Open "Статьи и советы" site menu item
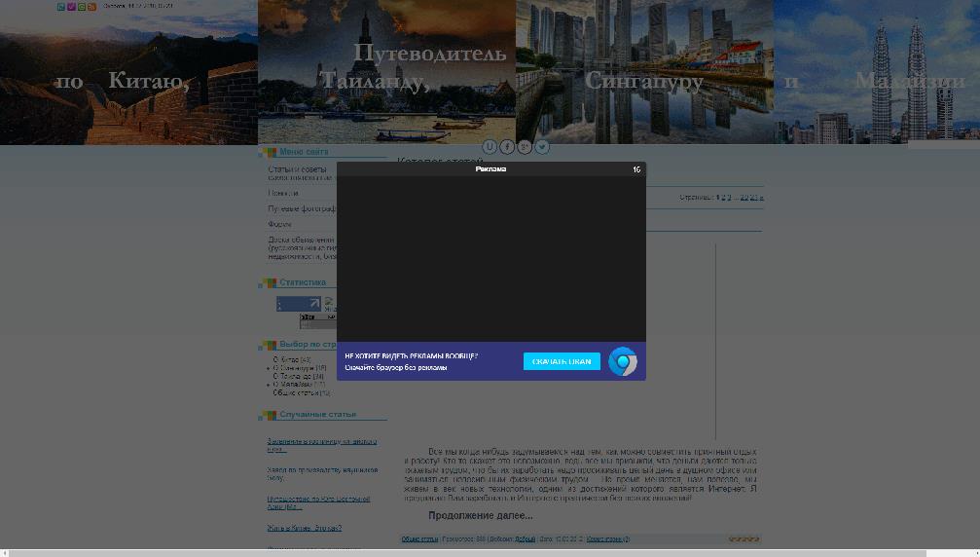This screenshot has height=557, width=980. pos(299,169)
